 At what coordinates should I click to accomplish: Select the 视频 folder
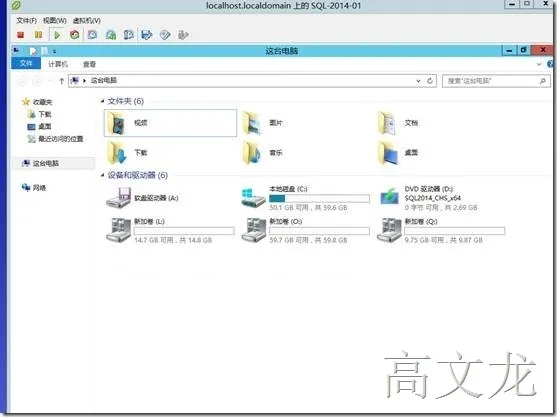[170, 123]
